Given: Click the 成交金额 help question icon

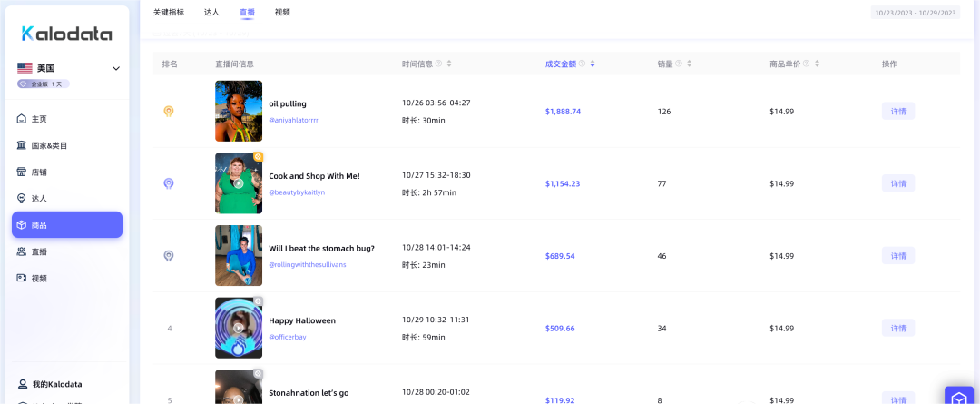Looking at the screenshot, I should [x=582, y=64].
